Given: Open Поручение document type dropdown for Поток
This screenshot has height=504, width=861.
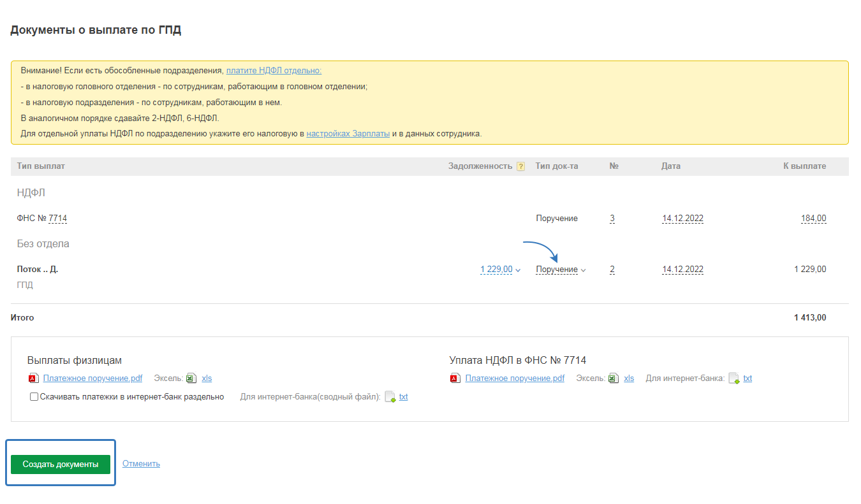Looking at the screenshot, I should click(x=561, y=270).
